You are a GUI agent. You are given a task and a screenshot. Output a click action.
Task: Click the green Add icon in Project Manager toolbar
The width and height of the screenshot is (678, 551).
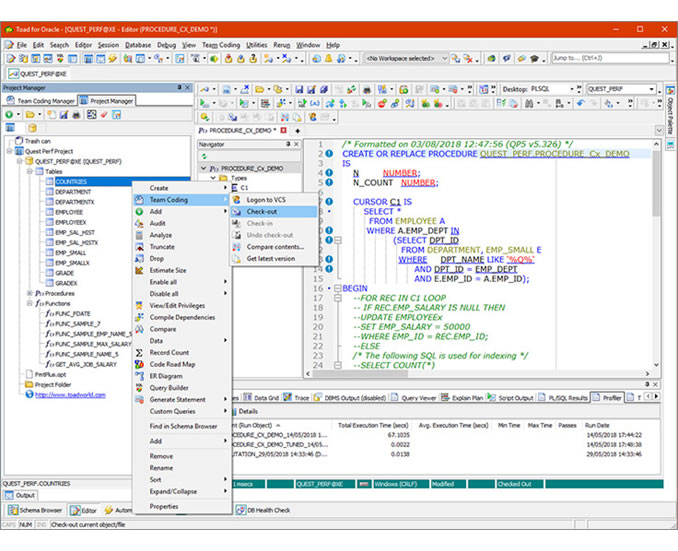click(x=10, y=115)
